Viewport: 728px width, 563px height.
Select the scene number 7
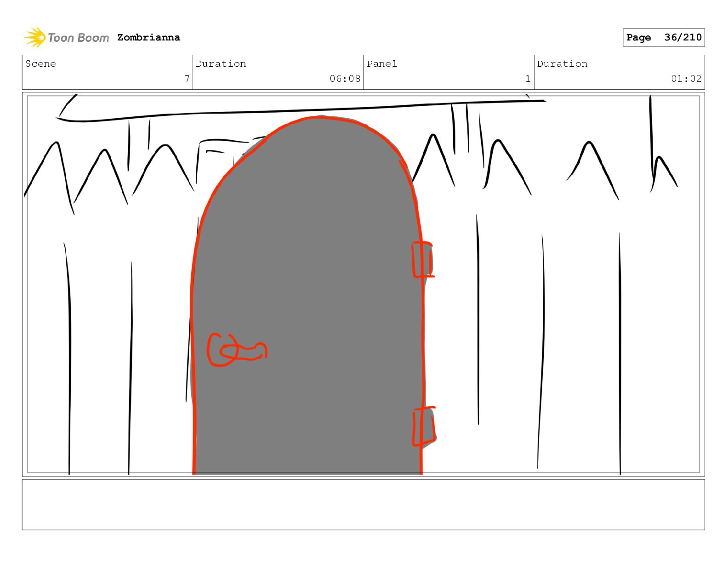(x=187, y=79)
